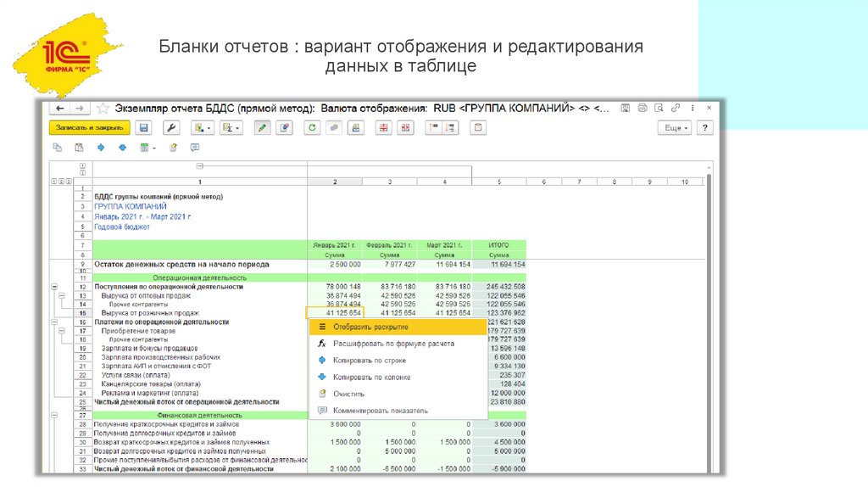Click the printer icon in toolbar

[x=356, y=128]
